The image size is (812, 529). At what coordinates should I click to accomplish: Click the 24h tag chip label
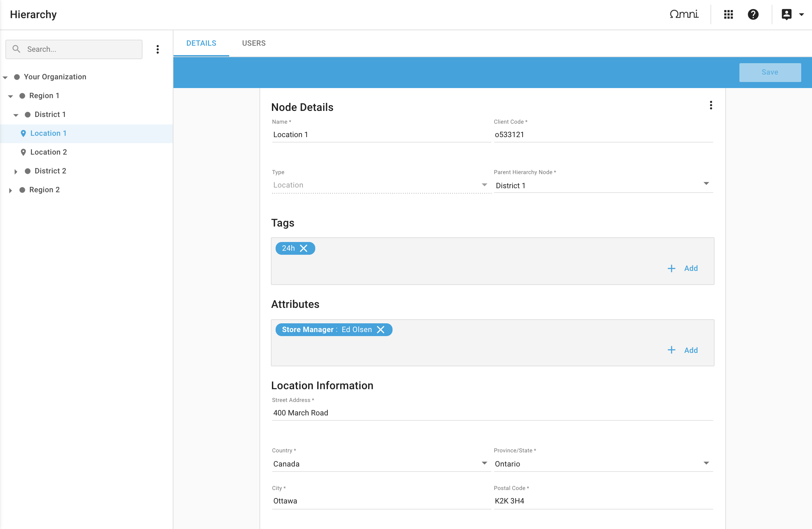pos(288,248)
